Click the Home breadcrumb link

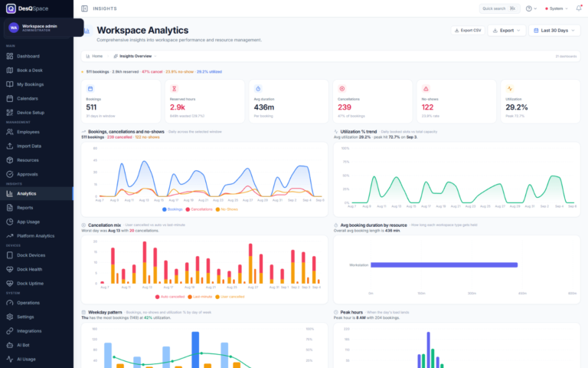click(x=94, y=56)
